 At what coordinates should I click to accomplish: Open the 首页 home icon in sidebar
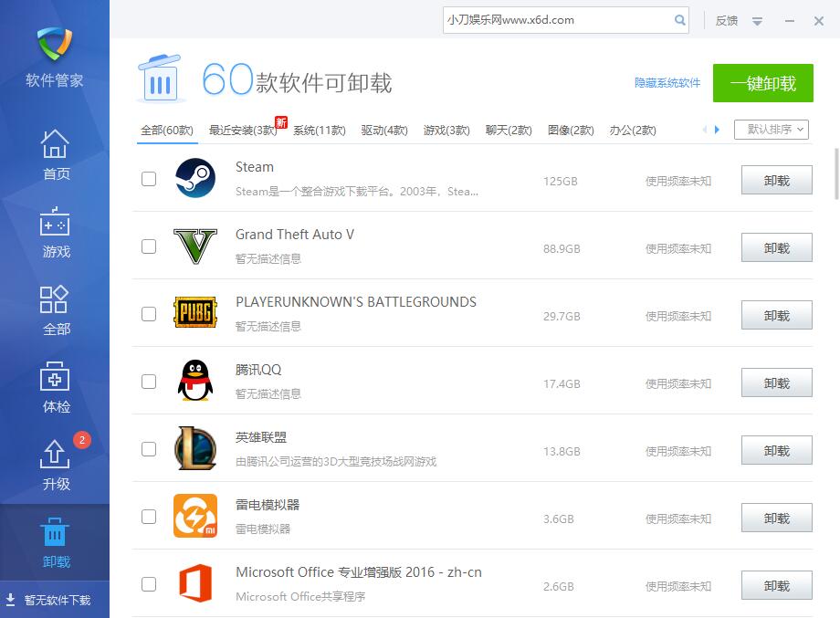click(x=56, y=145)
